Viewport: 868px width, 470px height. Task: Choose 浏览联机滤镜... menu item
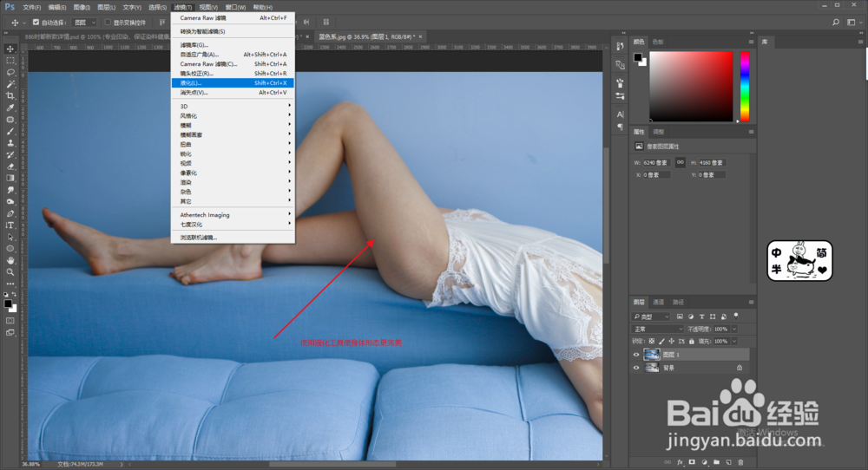coord(233,238)
